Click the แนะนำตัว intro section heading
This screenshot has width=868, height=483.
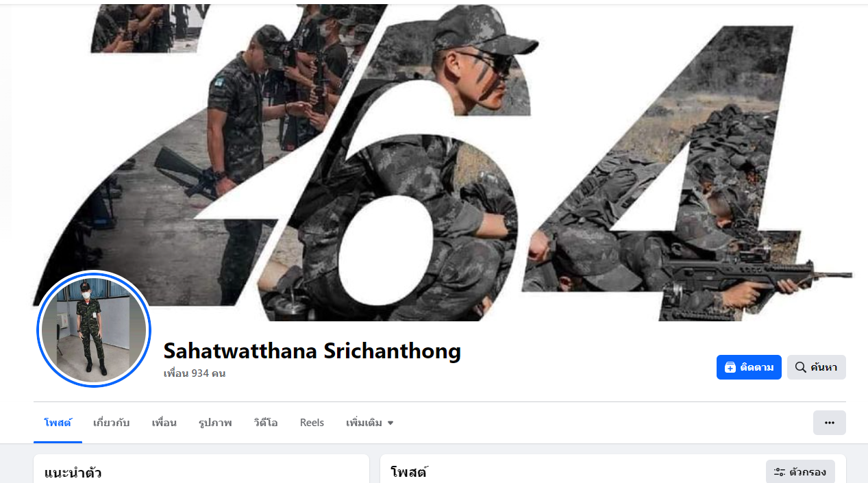[x=73, y=473]
